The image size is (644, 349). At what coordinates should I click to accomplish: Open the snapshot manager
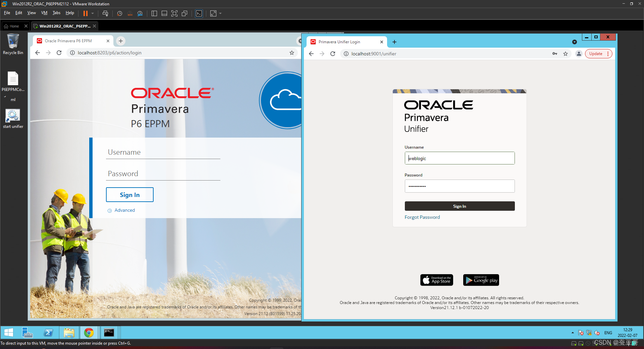pos(140,13)
